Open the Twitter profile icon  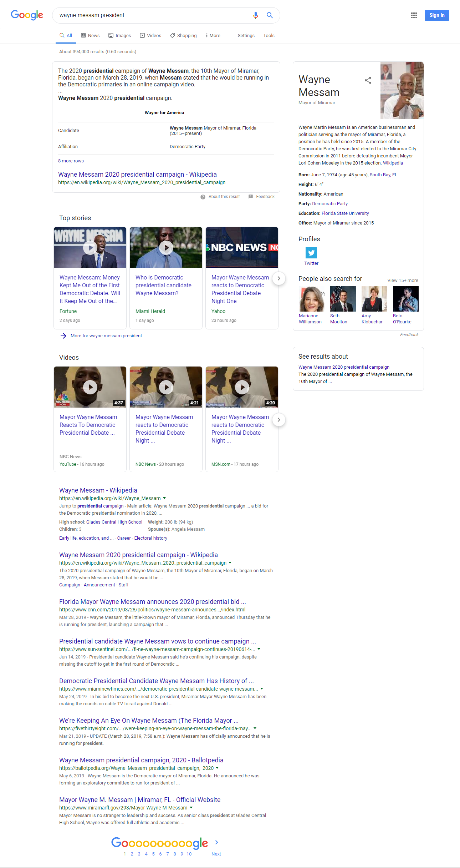311,253
